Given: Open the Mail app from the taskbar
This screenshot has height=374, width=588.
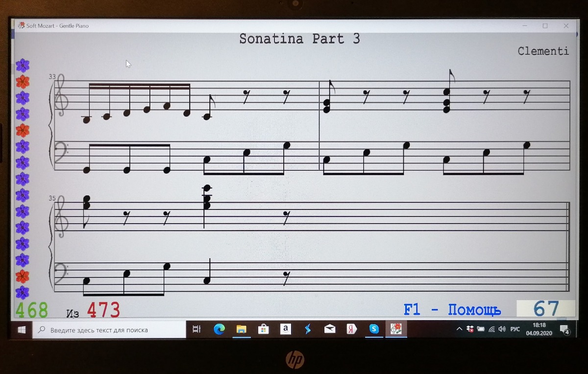Looking at the screenshot, I should (x=330, y=329).
